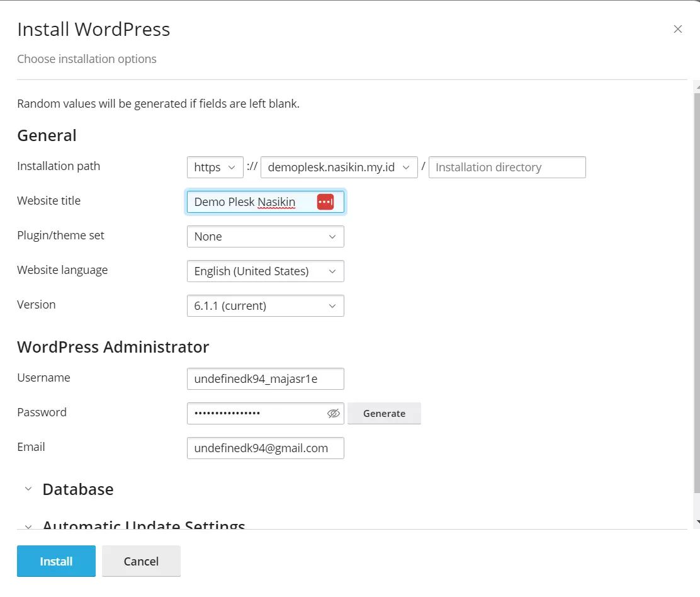This screenshot has height=597, width=700.
Task: Click the 'Website language' label
Action: [x=62, y=270]
